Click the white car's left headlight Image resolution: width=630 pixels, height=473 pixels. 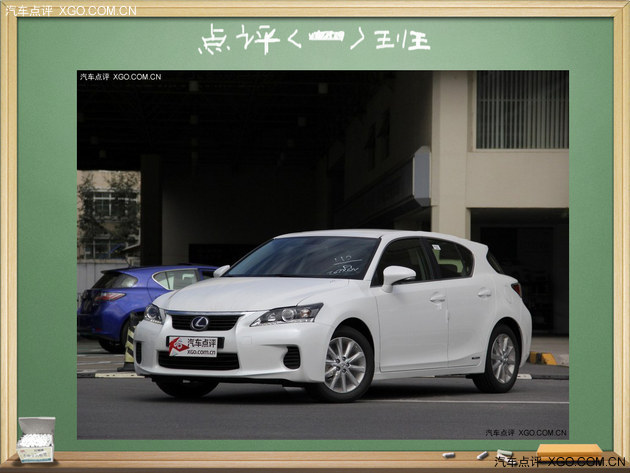coord(287,315)
